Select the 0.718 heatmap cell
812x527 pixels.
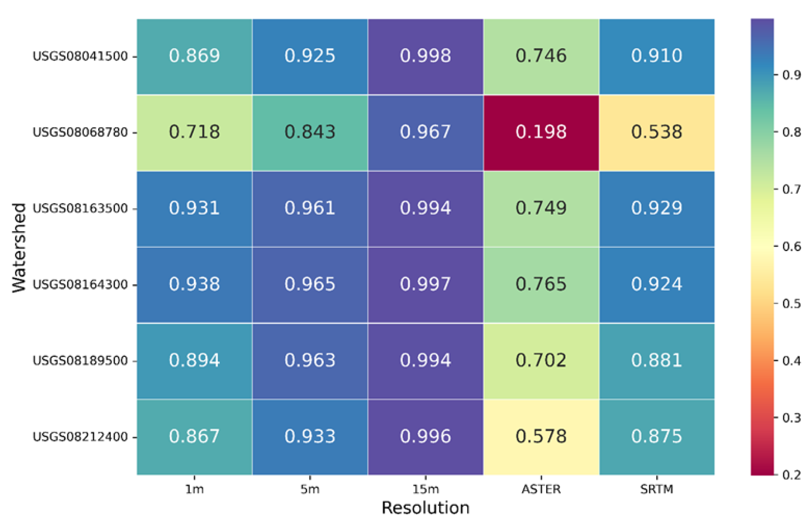(x=194, y=132)
